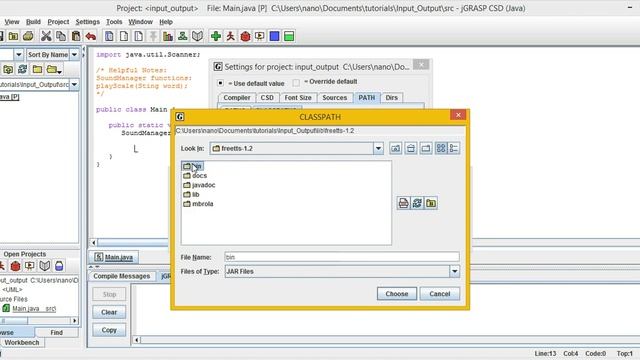
Task: Select the Compile Messages tab
Action: pyautogui.click(x=122, y=276)
